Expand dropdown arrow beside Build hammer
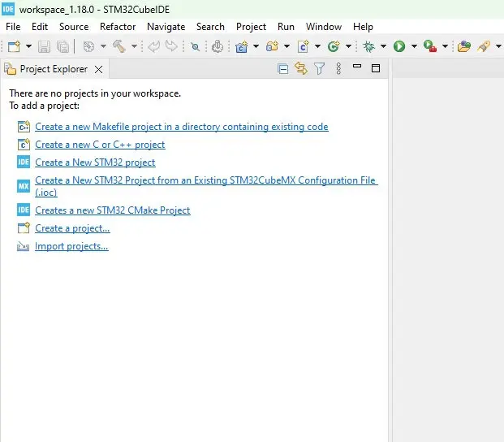The image size is (504, 442). click(135, 47)
